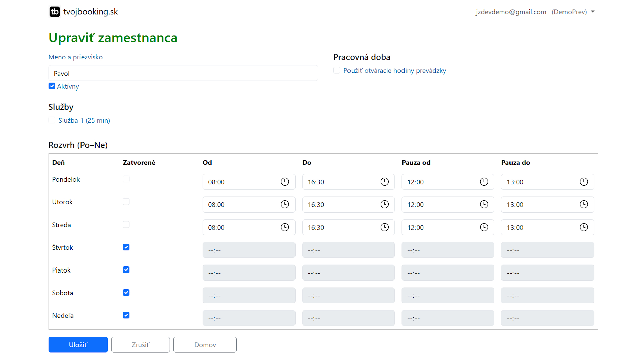Expand the DemoPrev account dropdown arrow
644x362 pixels.
593,12
